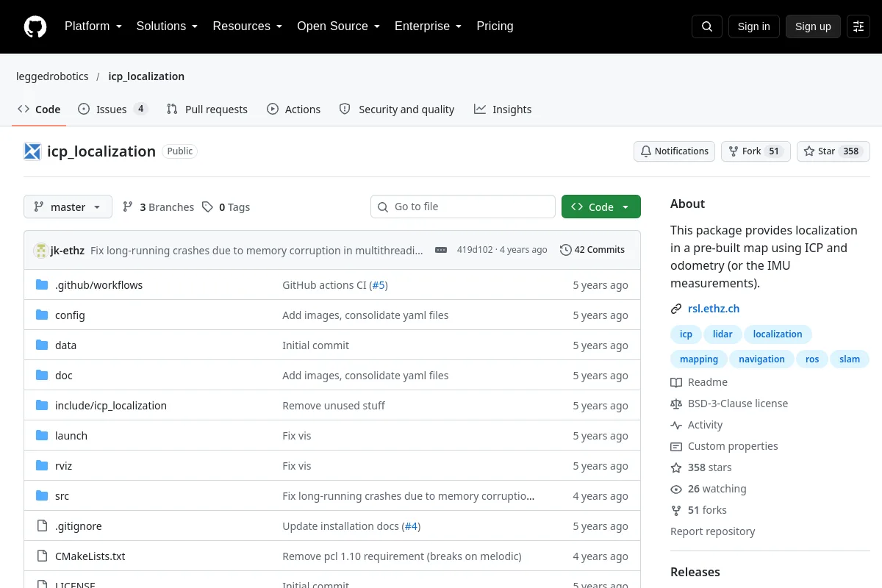Click the src folder icon
Viewport: 882px width, 588px height.
tap(42, 496)
